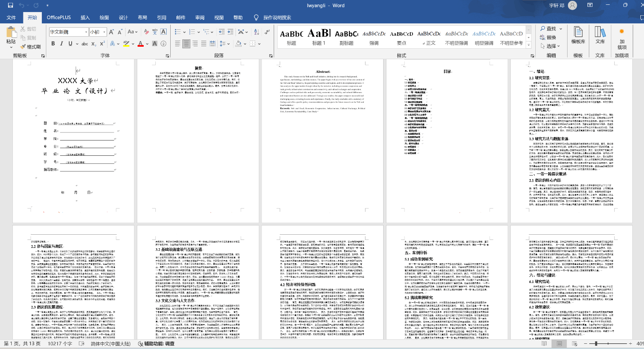Click the Copy (复制) button
Image resolution: width=644 pixels, height=349 pixels.
(x=28, y=38)
